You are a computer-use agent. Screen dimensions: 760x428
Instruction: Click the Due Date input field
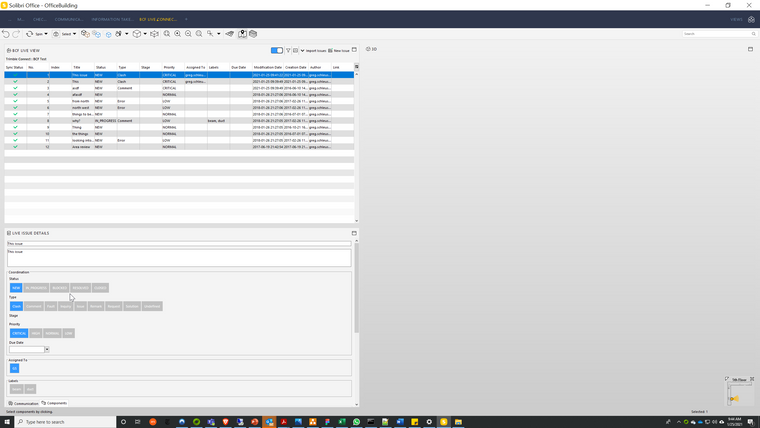(27, 349)
